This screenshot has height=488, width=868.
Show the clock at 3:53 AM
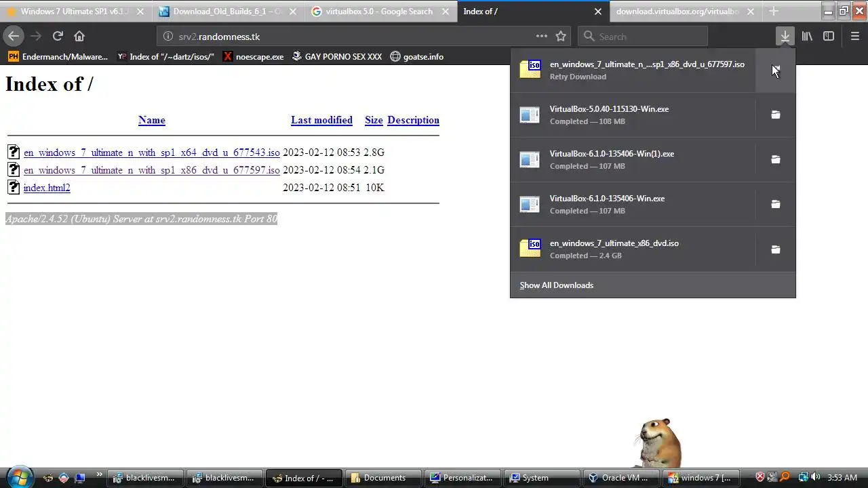[x=842, y=478]
